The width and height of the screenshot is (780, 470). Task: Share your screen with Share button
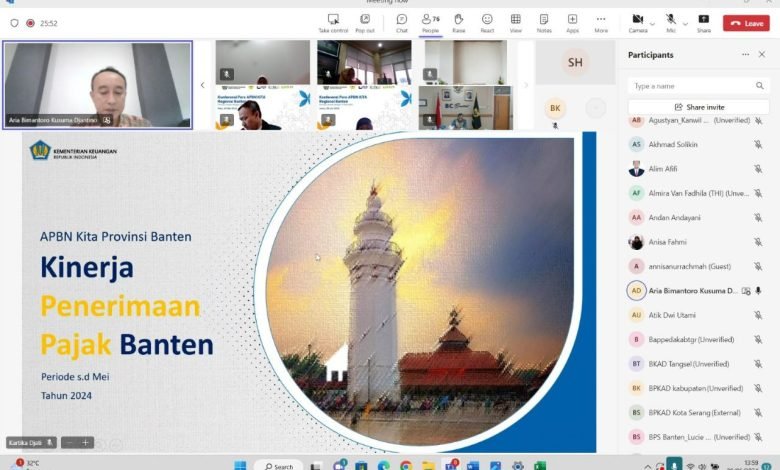[704, 22]
